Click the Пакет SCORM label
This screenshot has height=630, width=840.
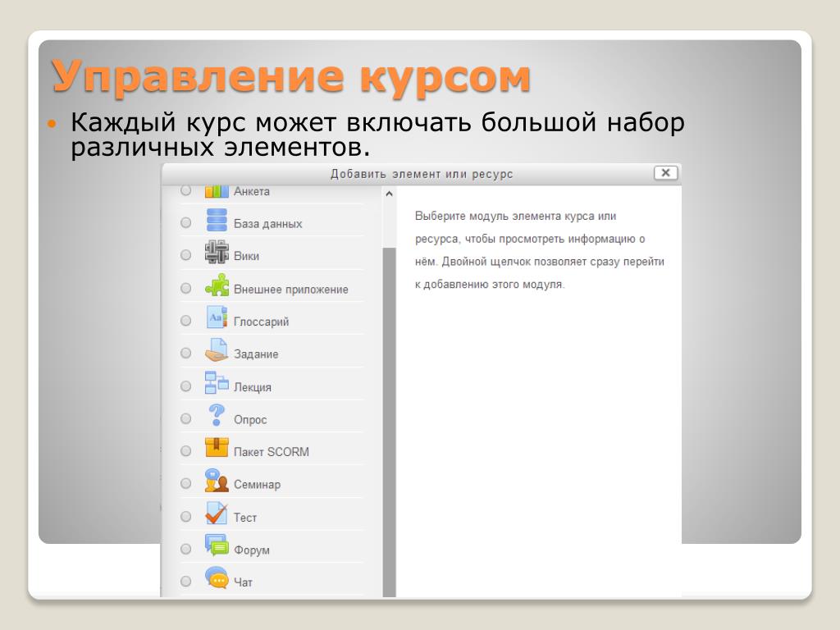point(271,452)
